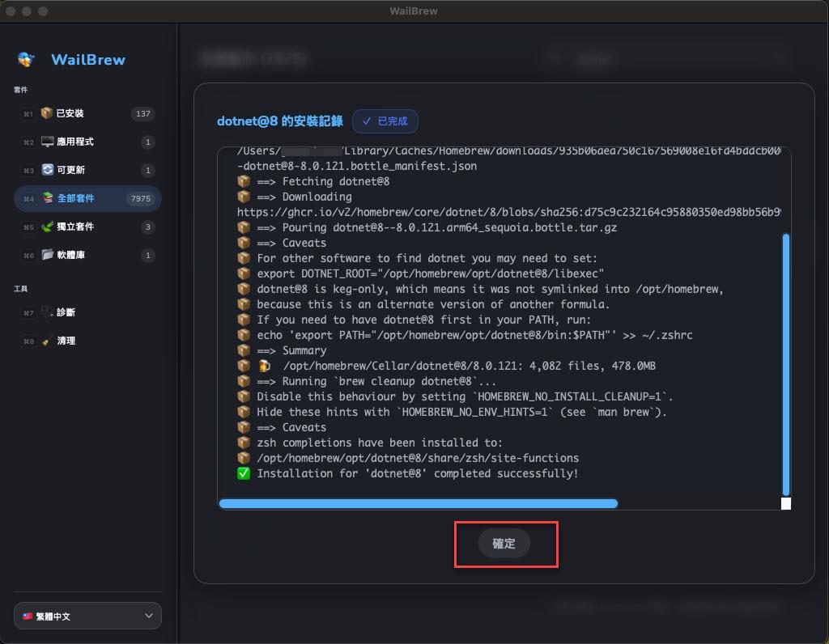Screen dimensions: 829x644
Task: Open 獨立套件 using its leaf icon
Action: coord(48,227)
